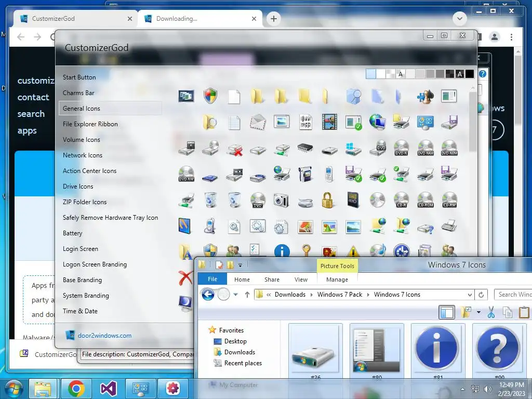
Task: Choose the CD-ROM disc icon
Action: (425, 200)
